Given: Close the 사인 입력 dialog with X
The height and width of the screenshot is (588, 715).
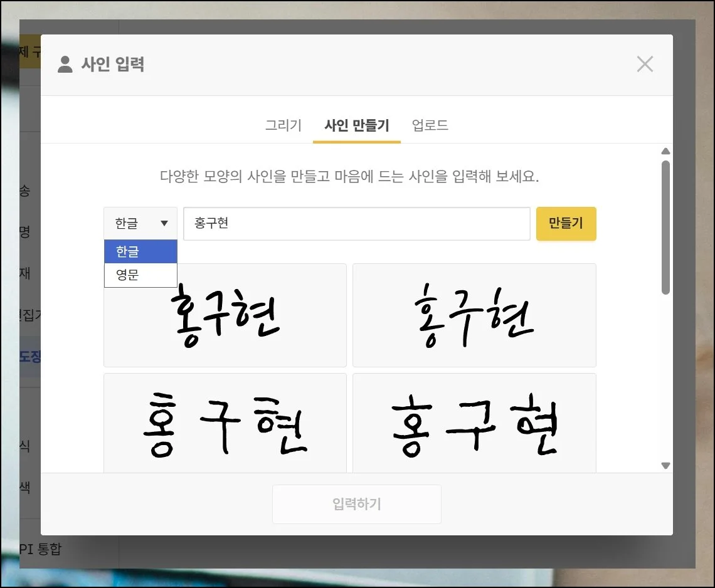Looking at the screenshot, I should tap(645, 64).
